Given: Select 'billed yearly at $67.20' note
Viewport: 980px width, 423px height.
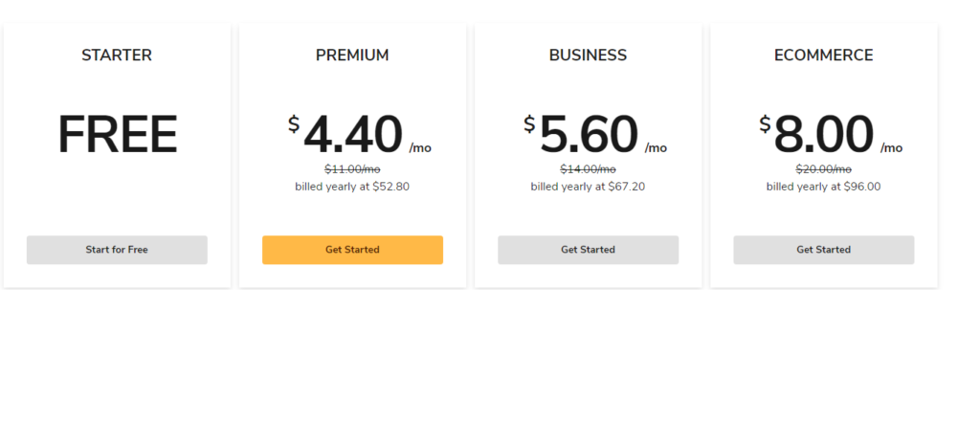Looking at the screenshot, I should [588, 187].
